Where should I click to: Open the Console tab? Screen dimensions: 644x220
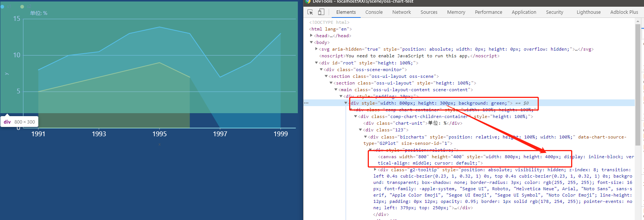(x=374, y=12)
